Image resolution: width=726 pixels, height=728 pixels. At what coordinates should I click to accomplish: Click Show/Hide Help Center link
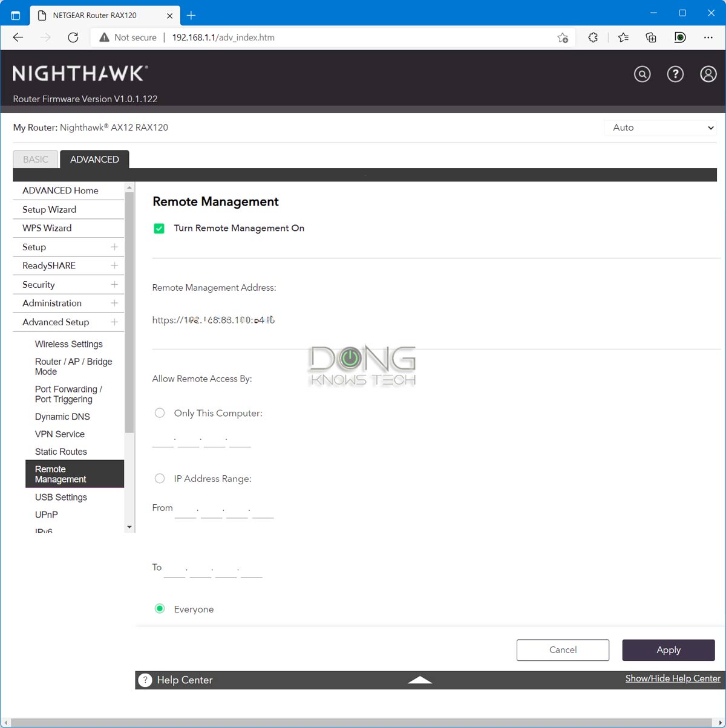point(673,678)
